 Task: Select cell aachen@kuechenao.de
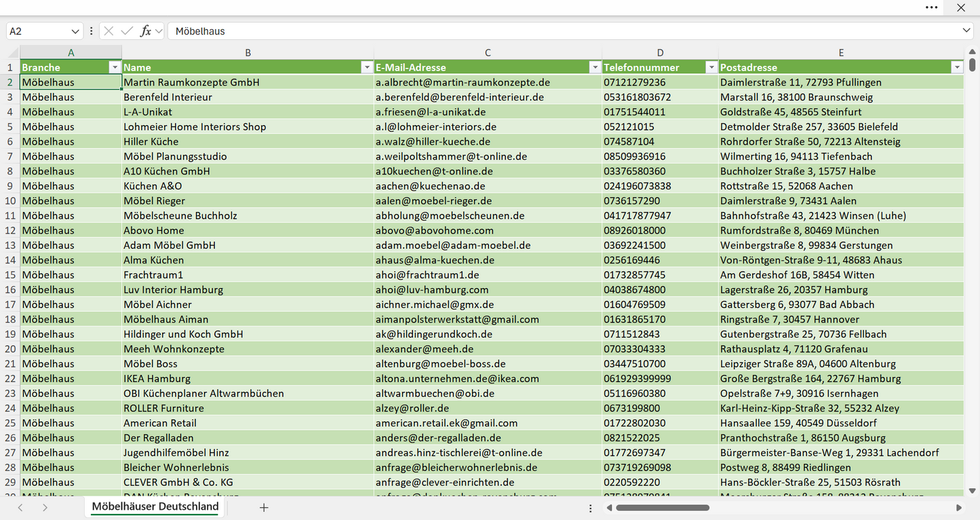coord(488,186)
